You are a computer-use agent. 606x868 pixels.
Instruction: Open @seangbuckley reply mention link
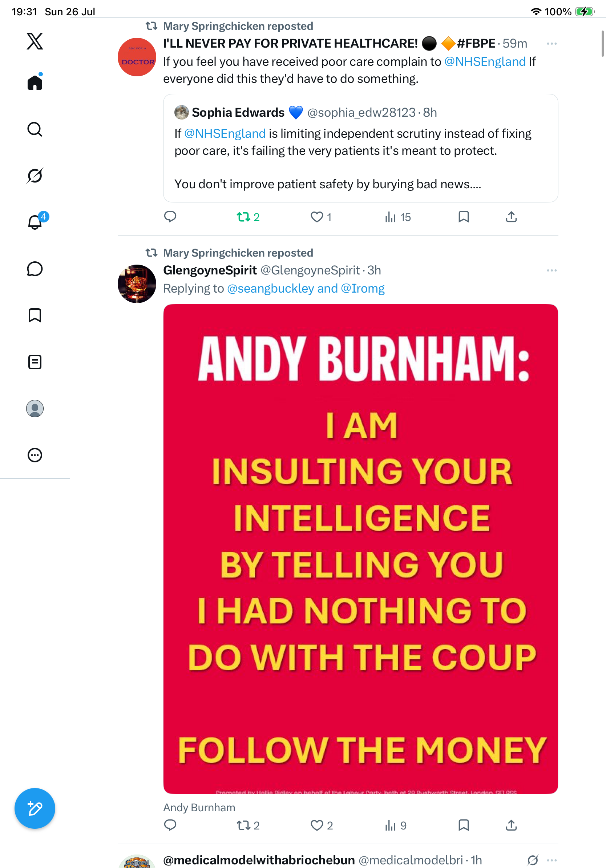(271, 289)
